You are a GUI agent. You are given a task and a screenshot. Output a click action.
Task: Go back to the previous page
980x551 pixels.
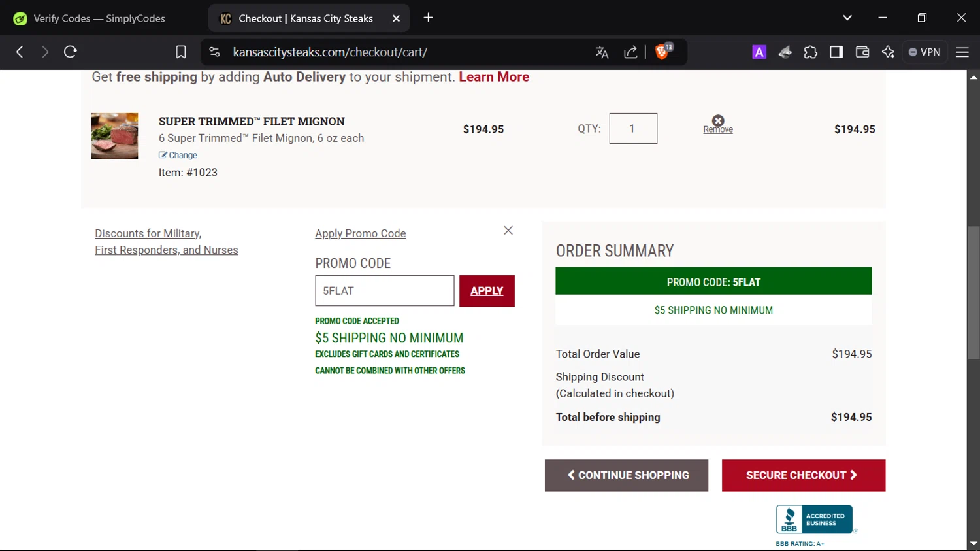pos(20,52)
